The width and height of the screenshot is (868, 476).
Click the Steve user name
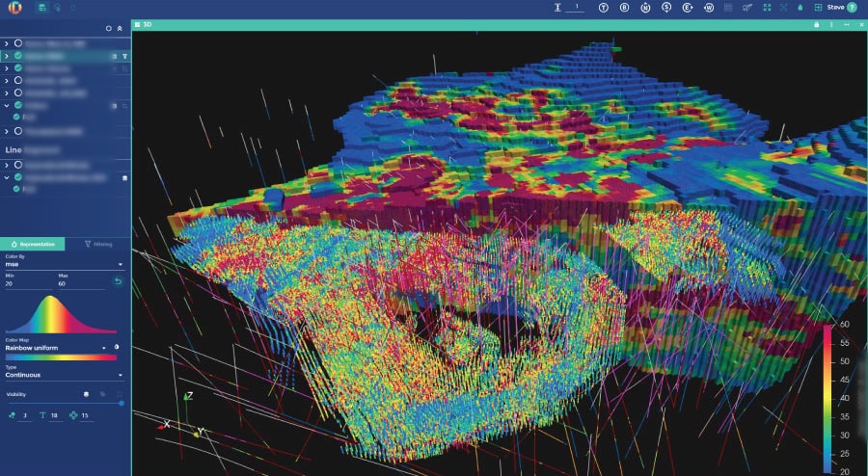(835, 8)
